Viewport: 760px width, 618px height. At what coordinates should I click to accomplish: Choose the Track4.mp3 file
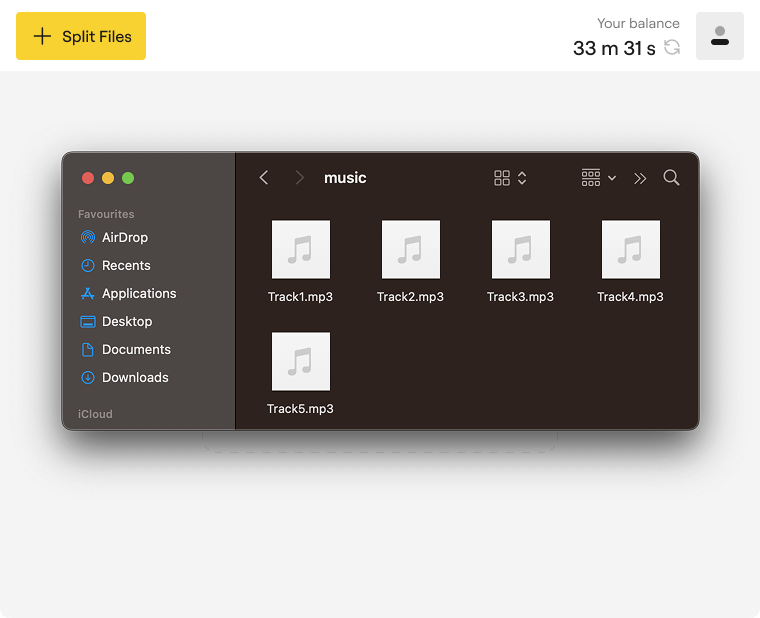[x=630, y=250]
